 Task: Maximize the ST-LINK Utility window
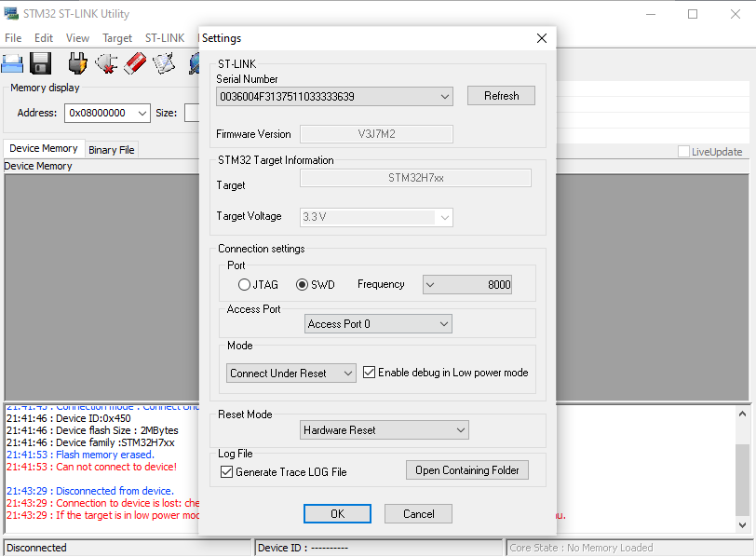(693, 14)
